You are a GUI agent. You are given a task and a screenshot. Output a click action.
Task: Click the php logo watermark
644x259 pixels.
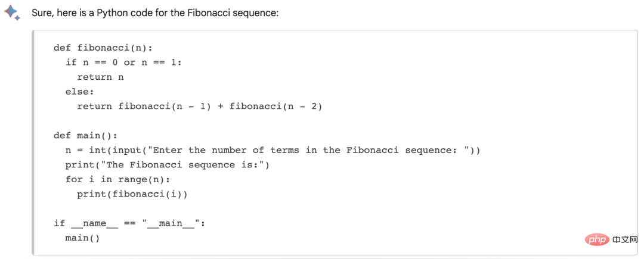click(597, 239)
